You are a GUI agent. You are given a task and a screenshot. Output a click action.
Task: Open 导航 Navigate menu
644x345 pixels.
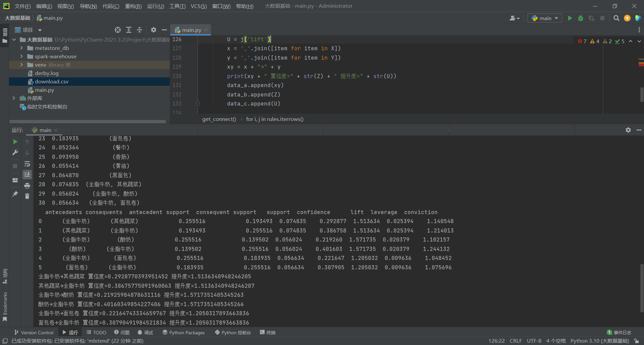(88, 6)
